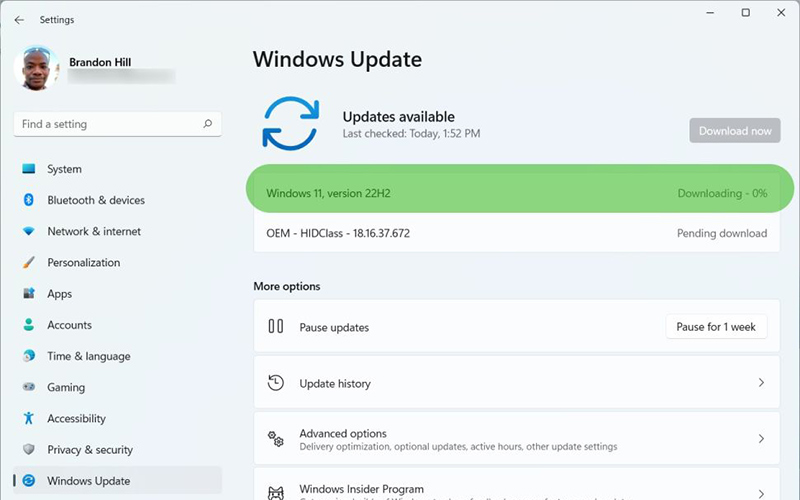Viewport: 800px width, 500px height.
Task: Expand the Update history chevron
Action: pyautogui.click(x=761, y=382)
